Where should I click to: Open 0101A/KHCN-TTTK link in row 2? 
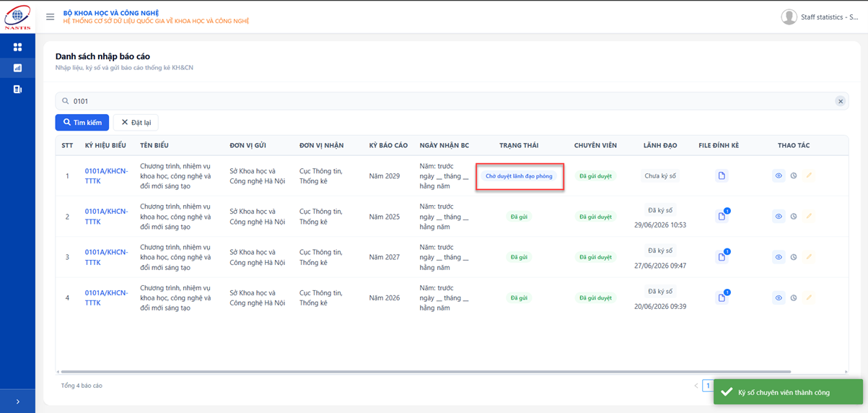click(x=106, y=217)
